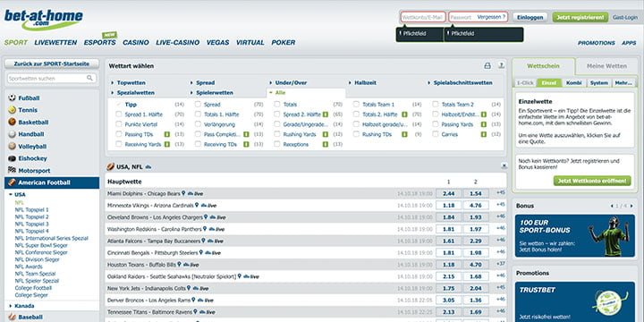
Task: Click the Fußball ball icon
Action: (x=12, y=98)
